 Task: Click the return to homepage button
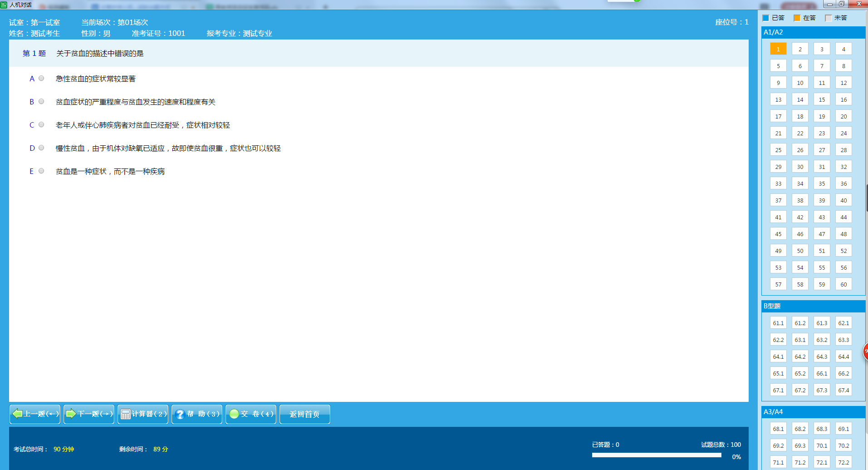point(304,414)
